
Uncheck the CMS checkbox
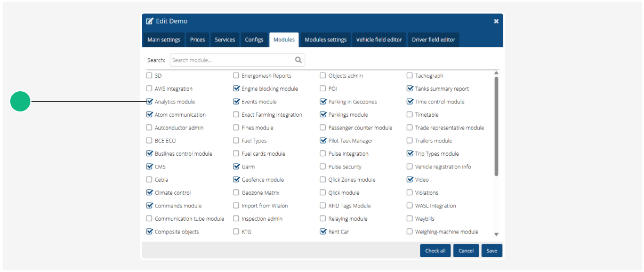149,166
